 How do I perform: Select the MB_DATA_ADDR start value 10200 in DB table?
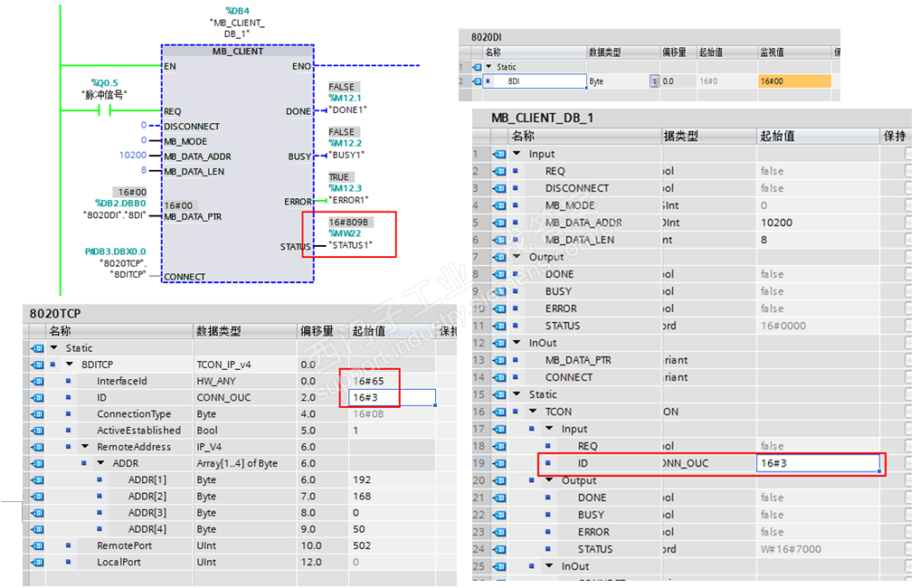[x=776, y=223]
